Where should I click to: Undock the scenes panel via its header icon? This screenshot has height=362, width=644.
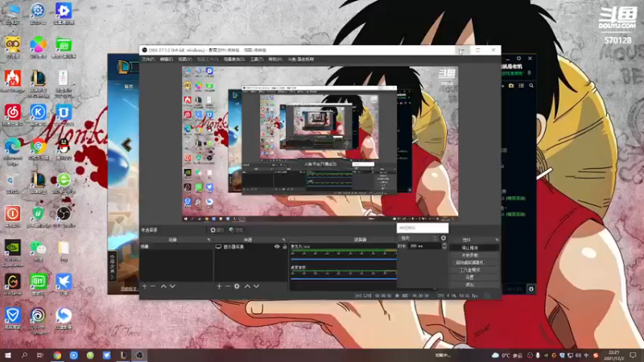(208, 240)
